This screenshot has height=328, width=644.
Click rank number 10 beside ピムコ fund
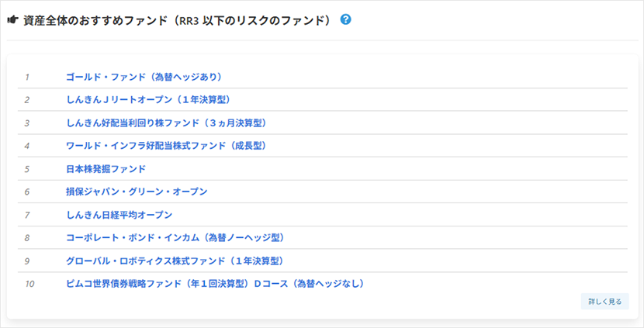coord(29,284)
